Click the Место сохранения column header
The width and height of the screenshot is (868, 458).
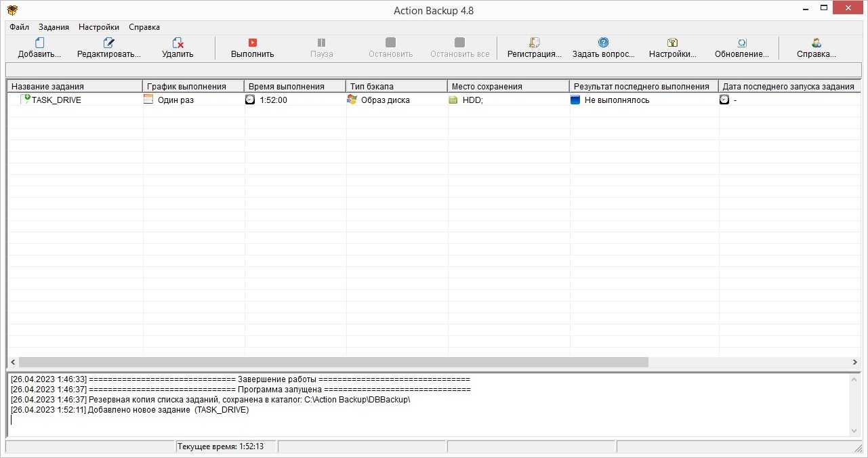coord(508,86)
